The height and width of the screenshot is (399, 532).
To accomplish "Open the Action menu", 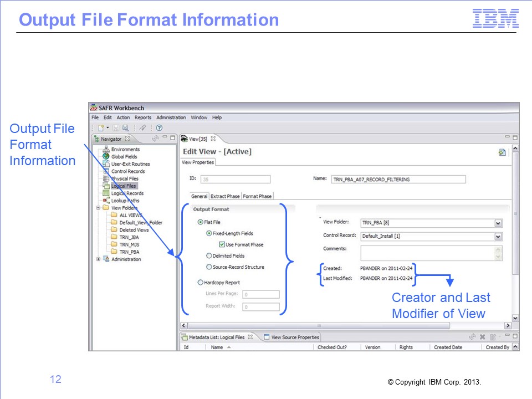I will coord(123,117).
